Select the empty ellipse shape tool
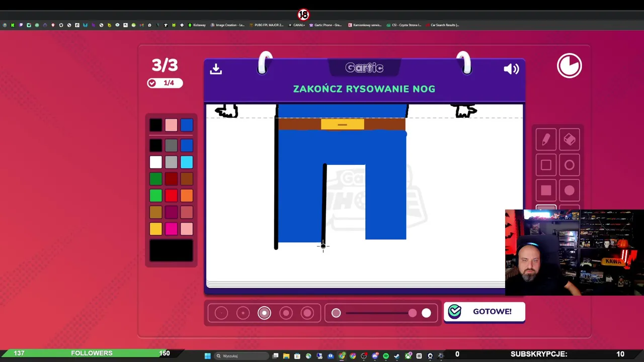Viewport: 644px width, 362px height. [570, 165]
